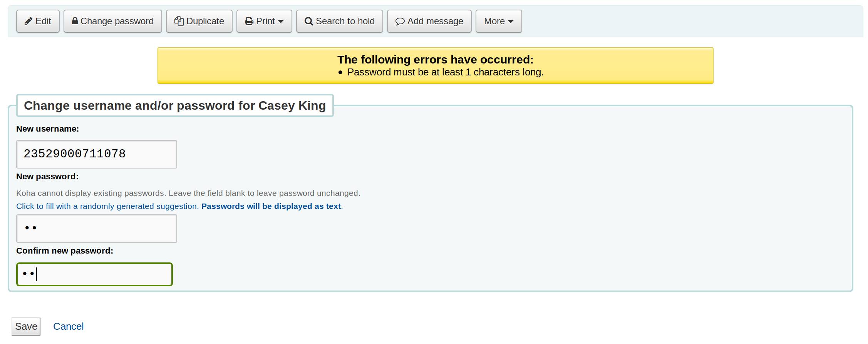The image size is (868, 344).
Task: Expand the Print dropdown caret
Action: (281, 22)
